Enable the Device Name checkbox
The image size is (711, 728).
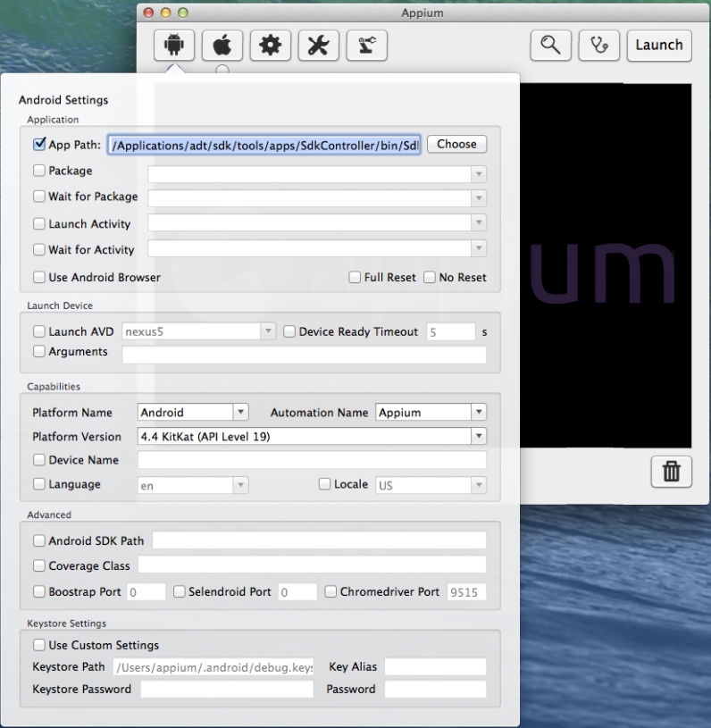pos(39,460)
